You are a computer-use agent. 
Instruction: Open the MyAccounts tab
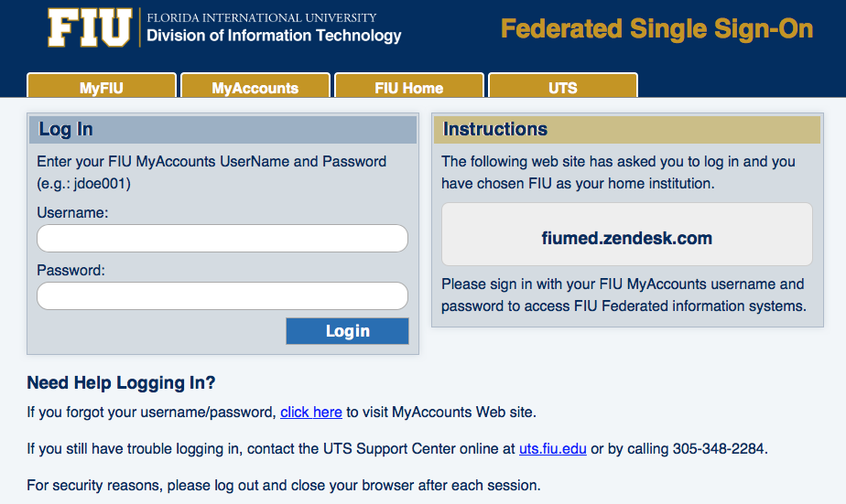pyautogui.click(x=255, y=85)
